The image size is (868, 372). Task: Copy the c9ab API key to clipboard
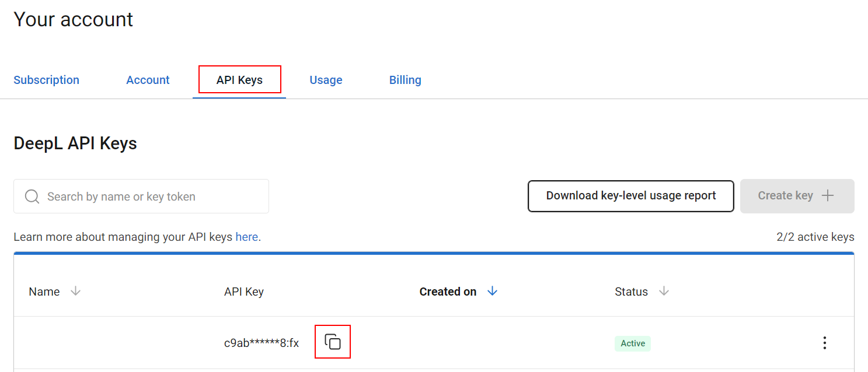[332, 342]
